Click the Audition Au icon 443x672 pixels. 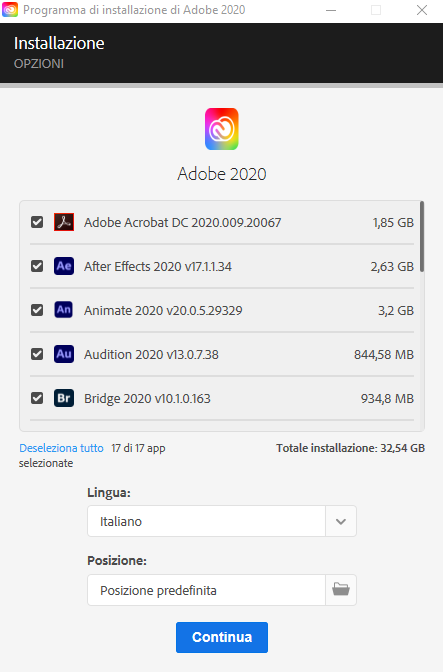[64, 354]
